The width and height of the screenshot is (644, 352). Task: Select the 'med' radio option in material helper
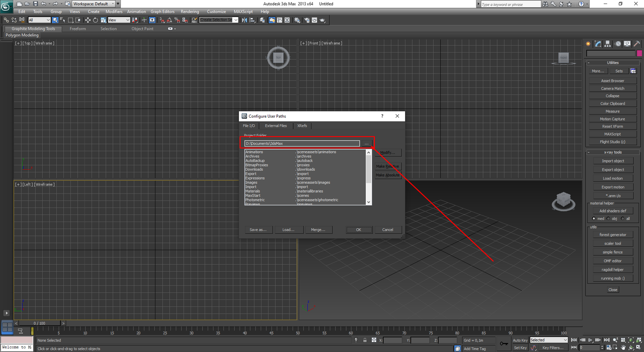[x=594, y=219]
